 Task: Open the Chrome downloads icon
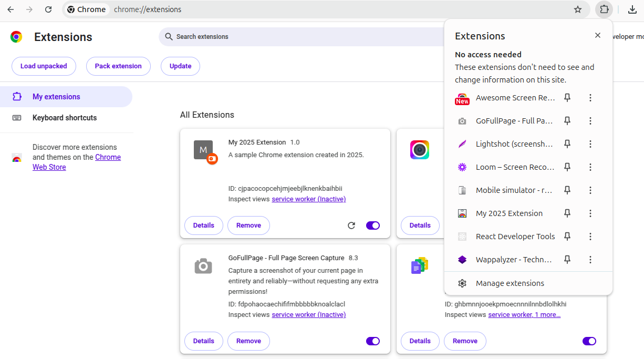coord(632,9)
